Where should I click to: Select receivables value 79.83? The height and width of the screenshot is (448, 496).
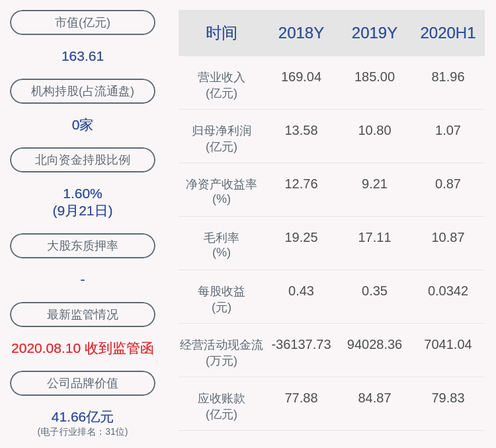point(448,398)
